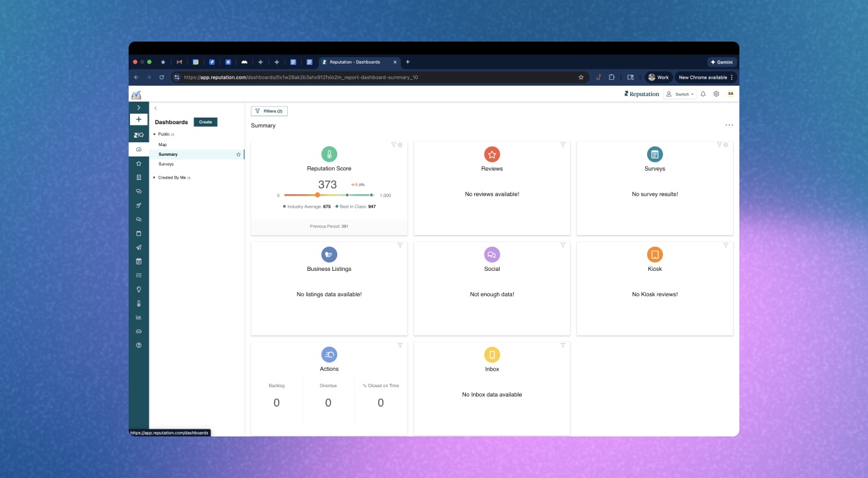Favorite the Summary dashboard with star
This screenshot has height=478, width=868.
238,155
